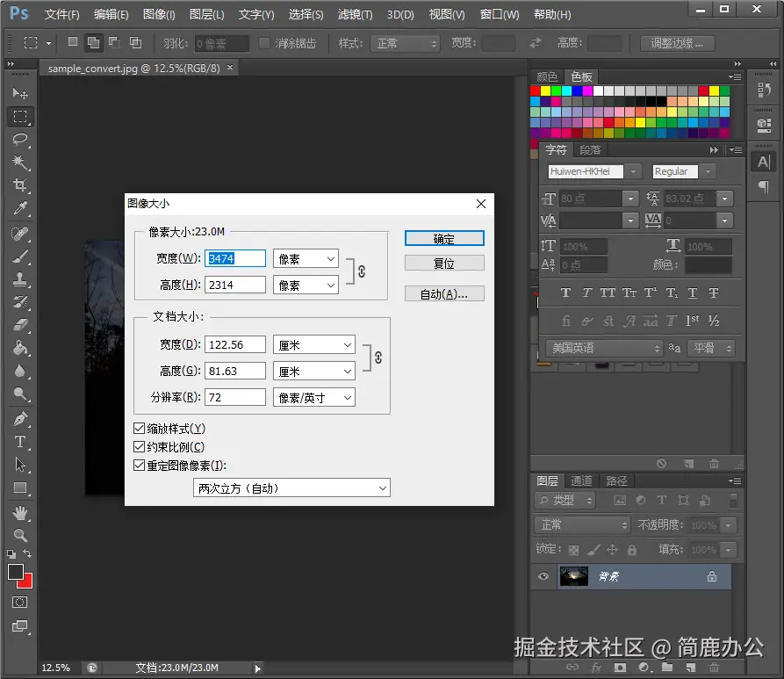Screen dimensions: 784x679
Task: Open the 两次立方（自动） resampling dropdown
Action: 291,488
